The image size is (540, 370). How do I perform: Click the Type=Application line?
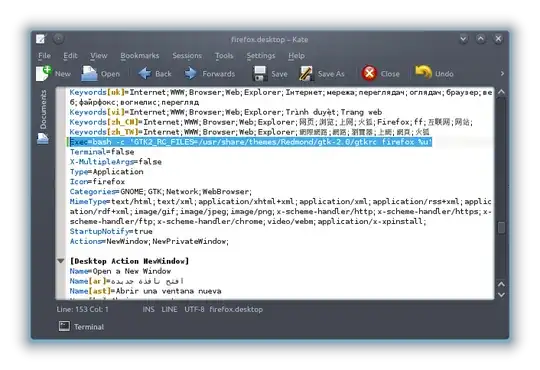[106, 172]
